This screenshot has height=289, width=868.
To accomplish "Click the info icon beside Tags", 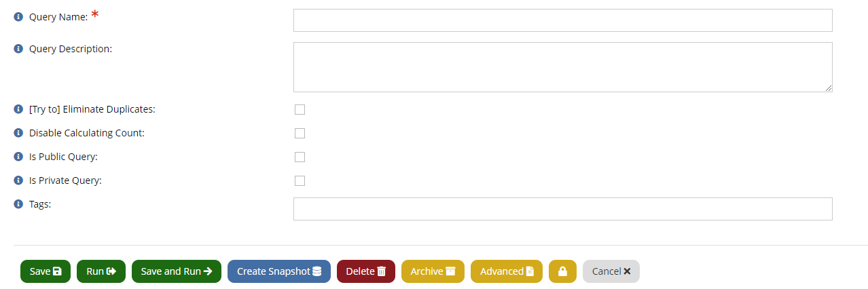I will (x=18, y=204).
